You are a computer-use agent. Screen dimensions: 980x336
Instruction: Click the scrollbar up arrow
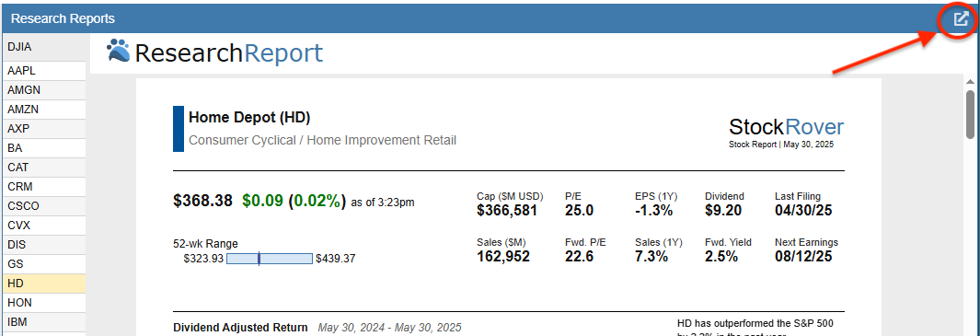click(970, 82)
